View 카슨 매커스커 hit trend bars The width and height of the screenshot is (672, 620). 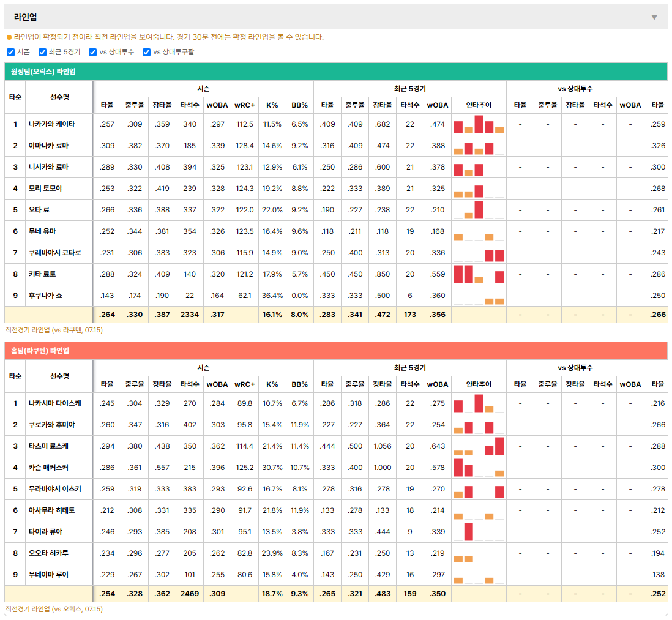click(479, 468)
